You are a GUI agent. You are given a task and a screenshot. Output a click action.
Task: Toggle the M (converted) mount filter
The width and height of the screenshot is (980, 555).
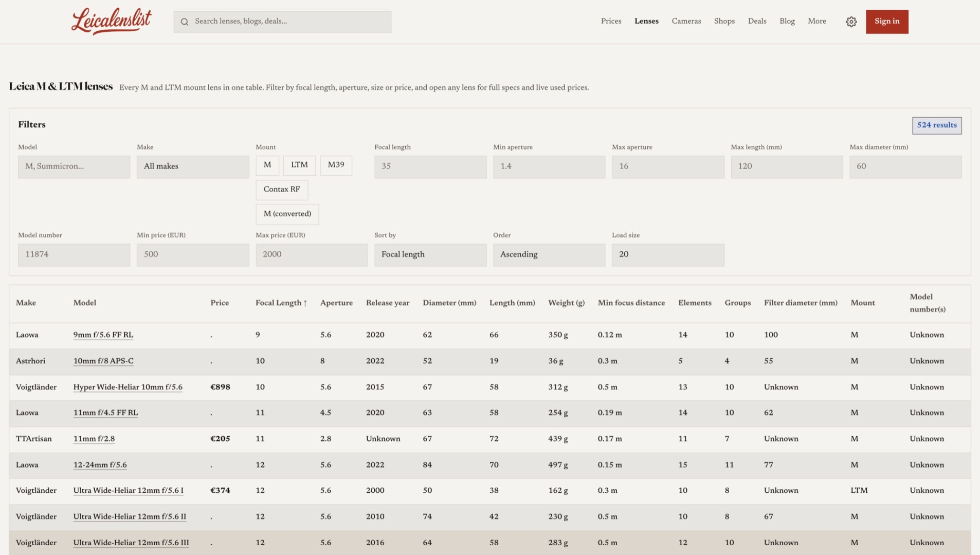pyautogui.click(x=287, y=214)
